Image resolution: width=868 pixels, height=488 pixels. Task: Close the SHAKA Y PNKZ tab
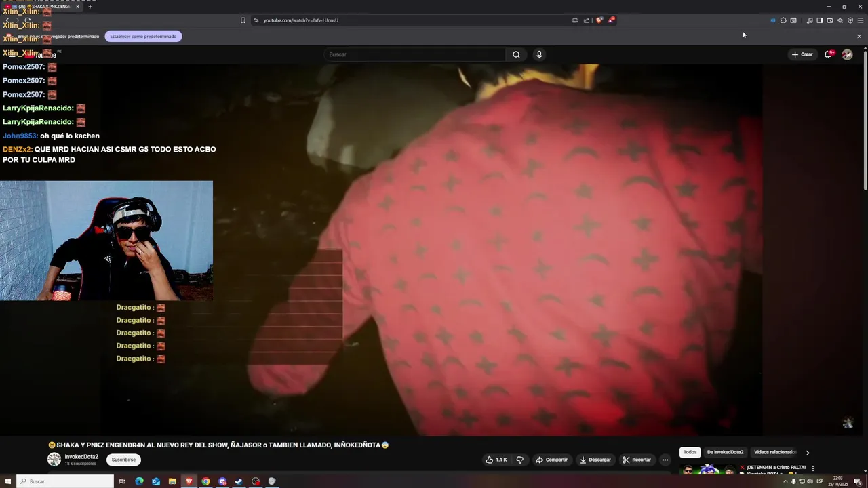[x=77, y=6]
